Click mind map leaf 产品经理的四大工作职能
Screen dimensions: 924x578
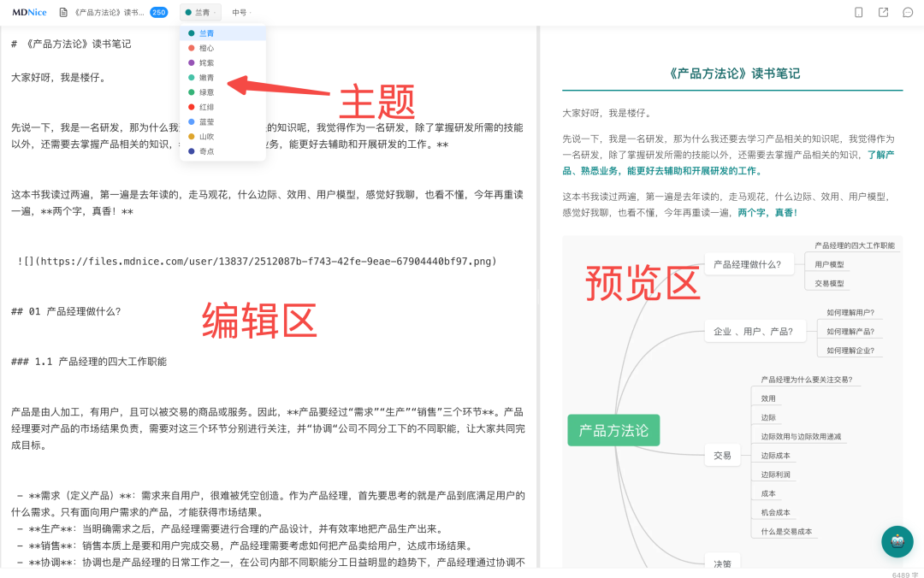click(855, 245)
